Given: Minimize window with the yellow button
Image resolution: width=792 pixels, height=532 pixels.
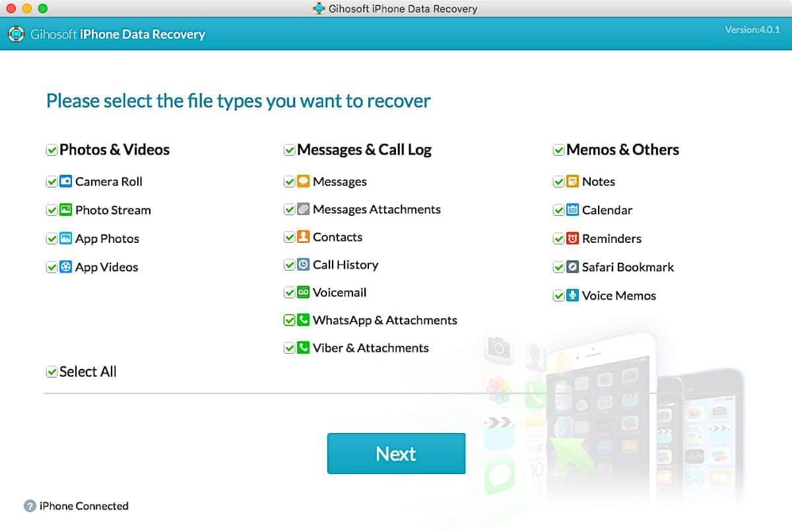Looking at the screenshot, I should (x=27, y=9).
